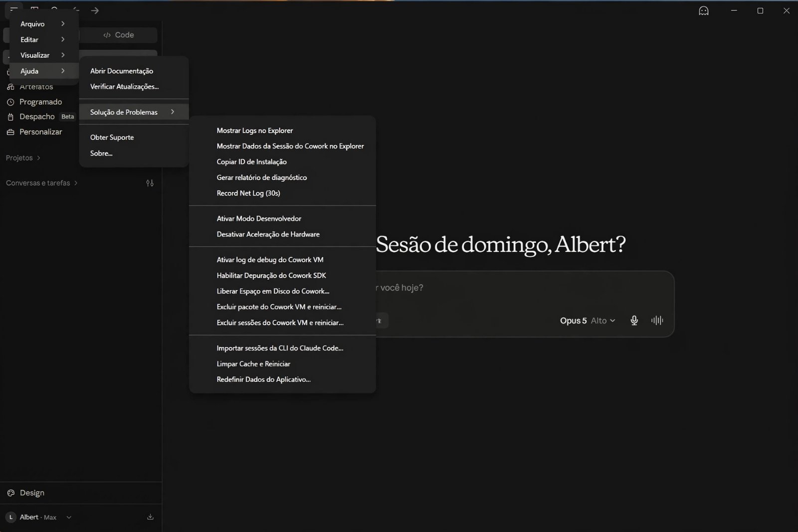Toggle Desativar Aceleração de Hardware

[282, 234]
